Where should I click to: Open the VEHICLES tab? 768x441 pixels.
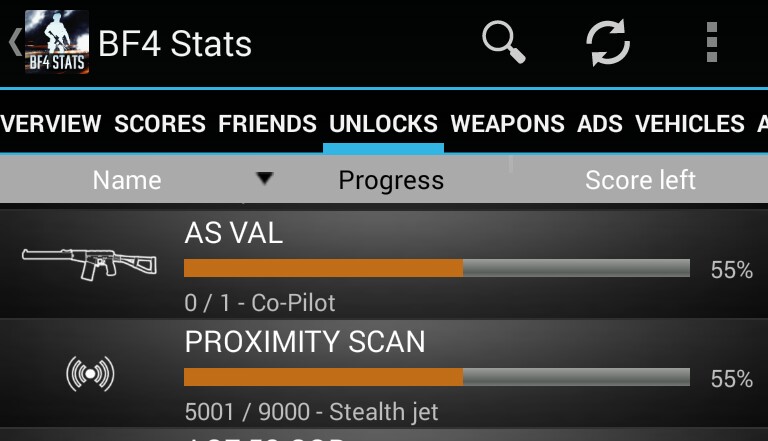click(x=690, y=124)
